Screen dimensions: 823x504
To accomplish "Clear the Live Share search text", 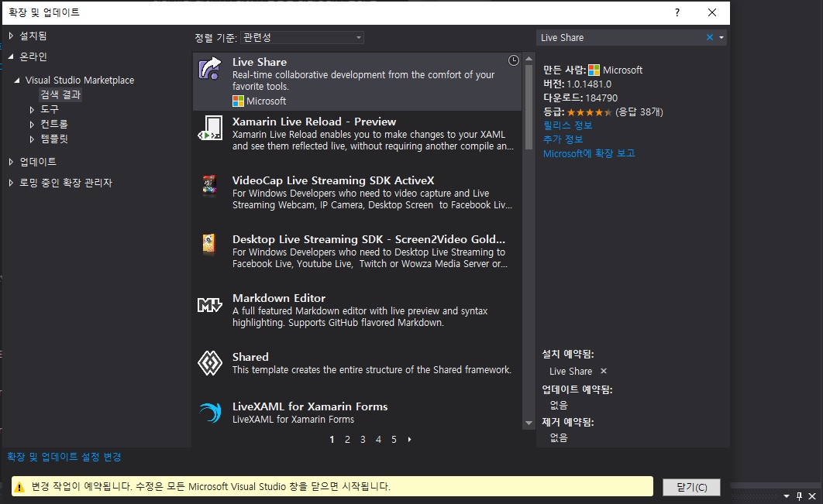I will (x=710, y=37).
